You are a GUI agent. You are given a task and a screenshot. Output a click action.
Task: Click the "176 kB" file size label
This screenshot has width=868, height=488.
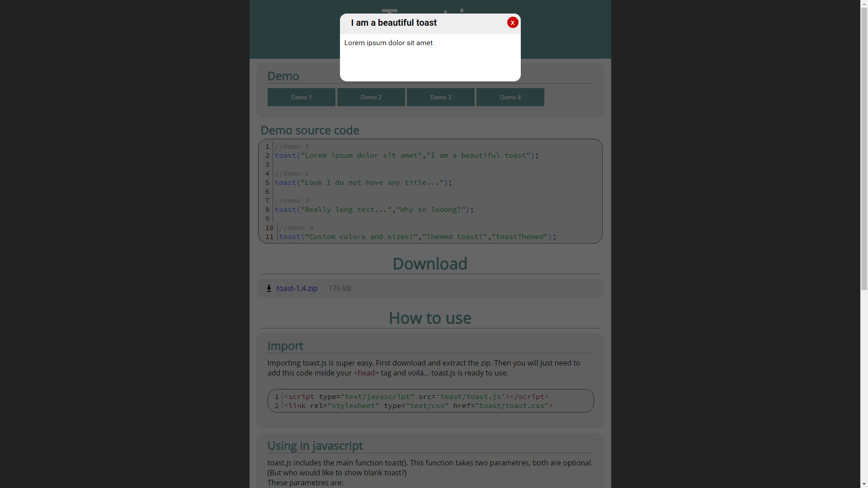(340, 288)
